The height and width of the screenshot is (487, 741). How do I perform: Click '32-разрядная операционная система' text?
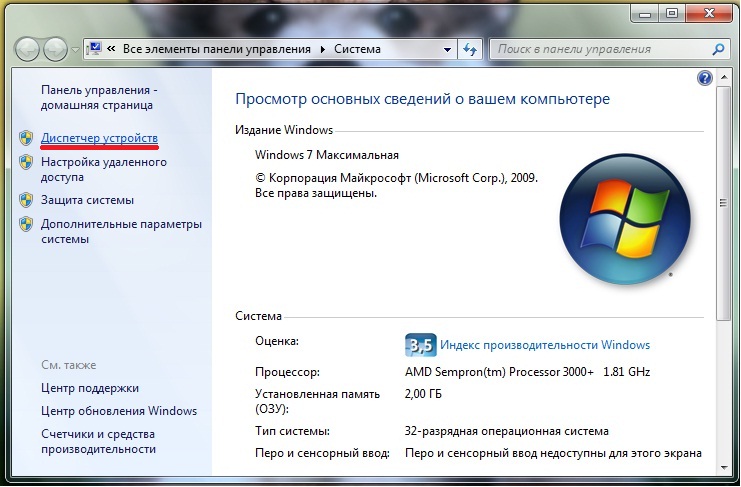(507, 431)
